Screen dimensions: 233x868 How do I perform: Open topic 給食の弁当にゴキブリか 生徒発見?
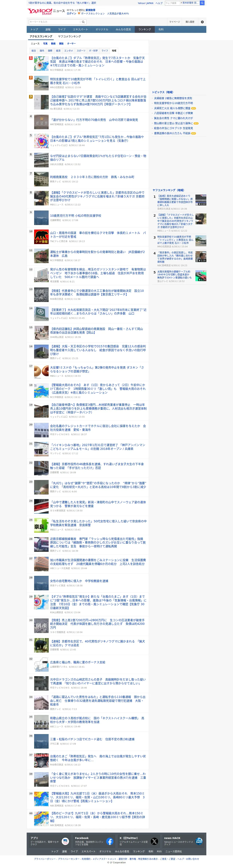[x=173, y=128]
